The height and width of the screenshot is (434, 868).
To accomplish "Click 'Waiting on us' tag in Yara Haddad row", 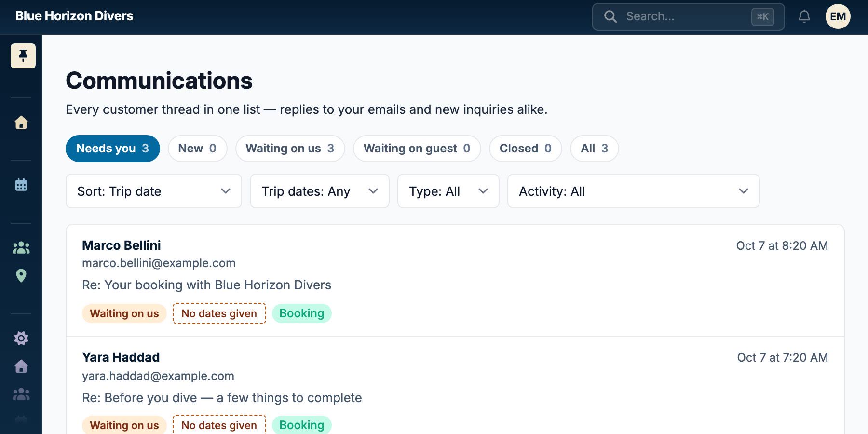I will [124, 425].
